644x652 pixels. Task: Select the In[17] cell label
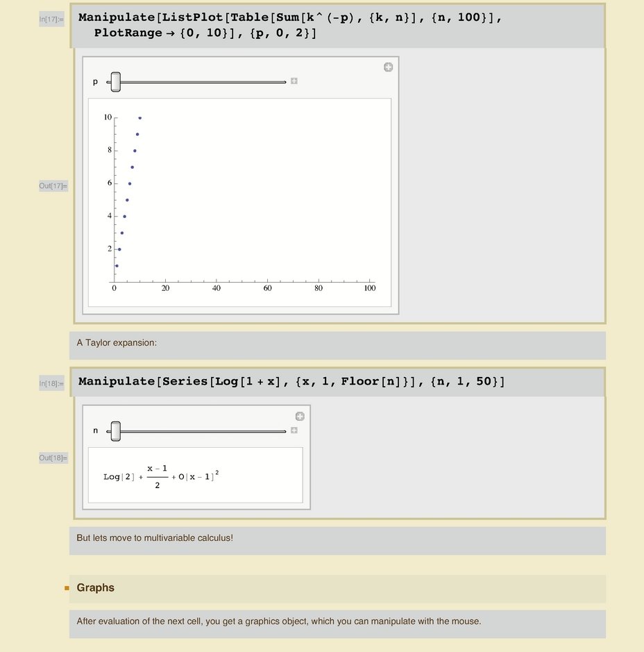[51, 20]
